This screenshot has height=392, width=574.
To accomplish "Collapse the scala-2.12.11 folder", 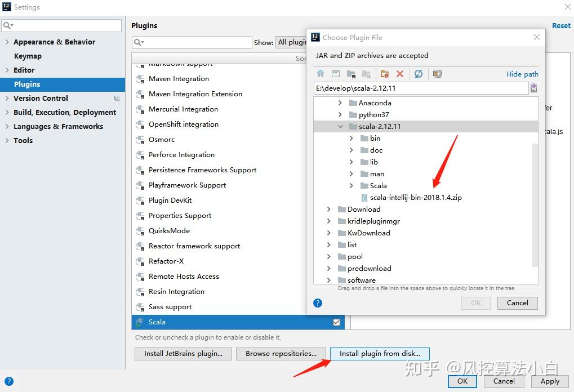I will tap(340, 126).
